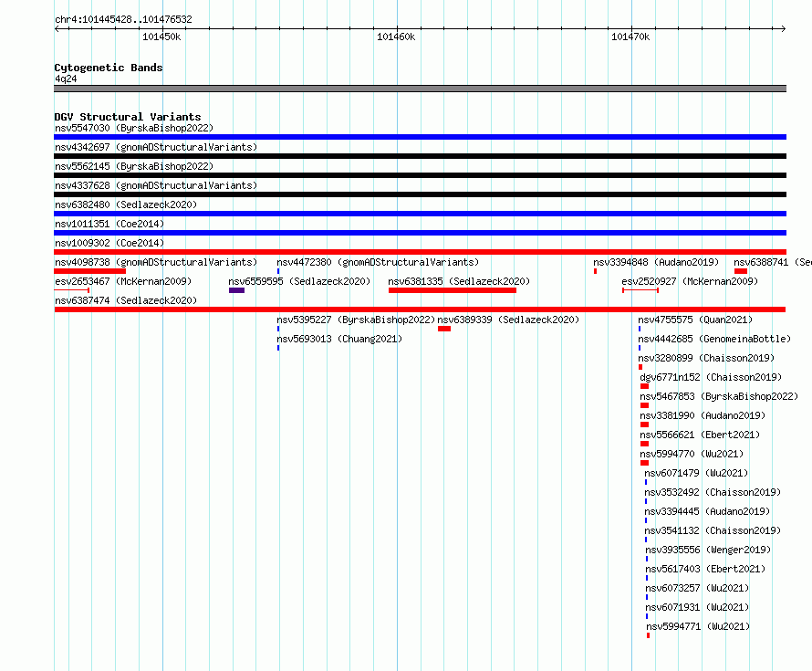Select the blue bar under nsv5547030
The height and width of the screenshot is (671, 812).
(420, 137)
